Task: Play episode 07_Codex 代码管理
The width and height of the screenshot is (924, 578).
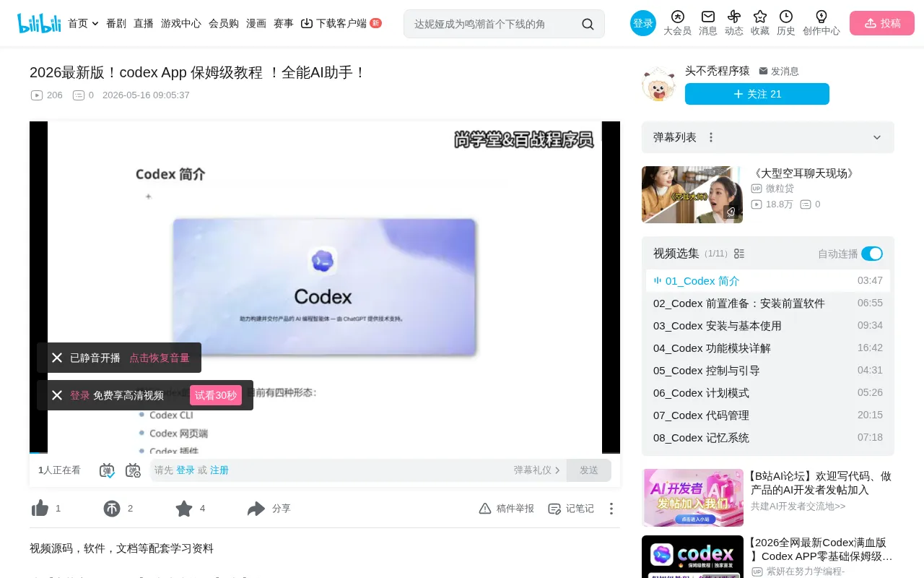Action: (x=768, y=415)
